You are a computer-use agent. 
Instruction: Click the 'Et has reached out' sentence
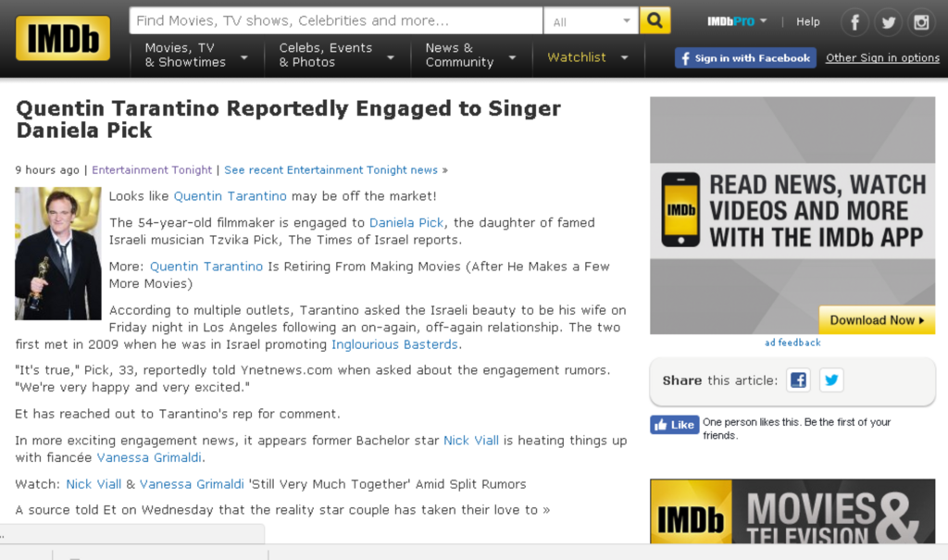pos(178,414)
